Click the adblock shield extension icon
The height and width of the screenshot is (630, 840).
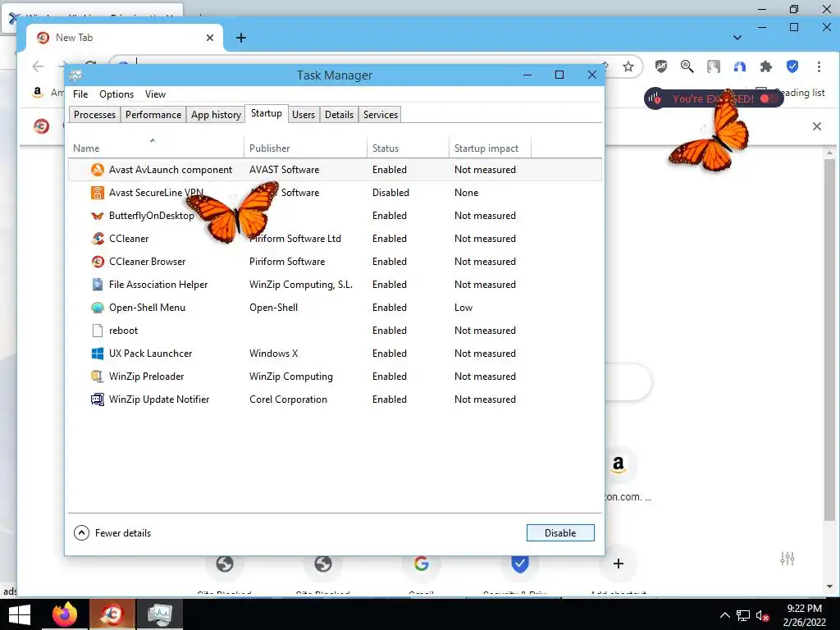click(661, 66)
